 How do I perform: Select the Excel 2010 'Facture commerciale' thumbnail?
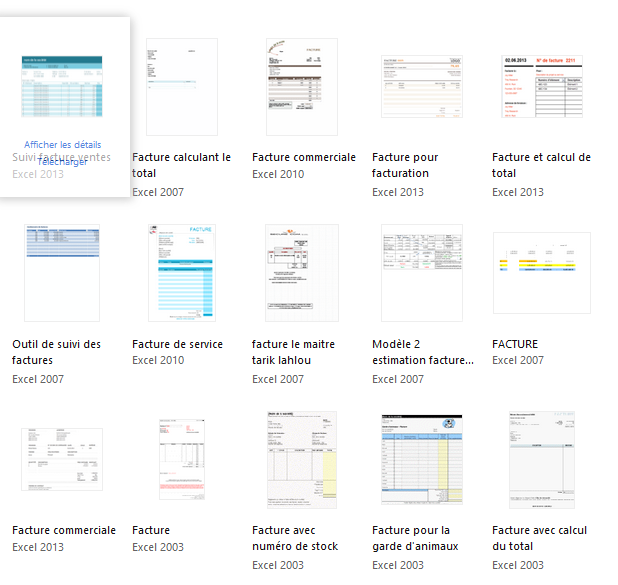[x=301, y=87]
